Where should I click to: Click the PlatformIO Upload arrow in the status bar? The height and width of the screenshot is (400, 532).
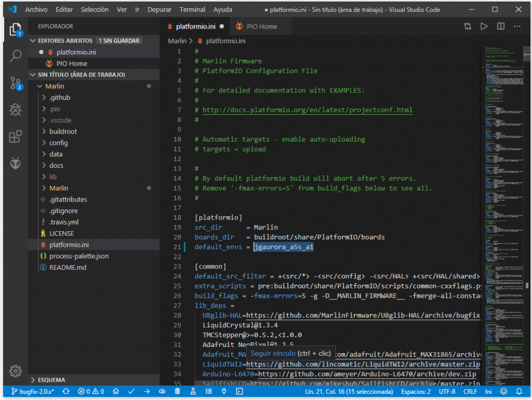(147, 391)
